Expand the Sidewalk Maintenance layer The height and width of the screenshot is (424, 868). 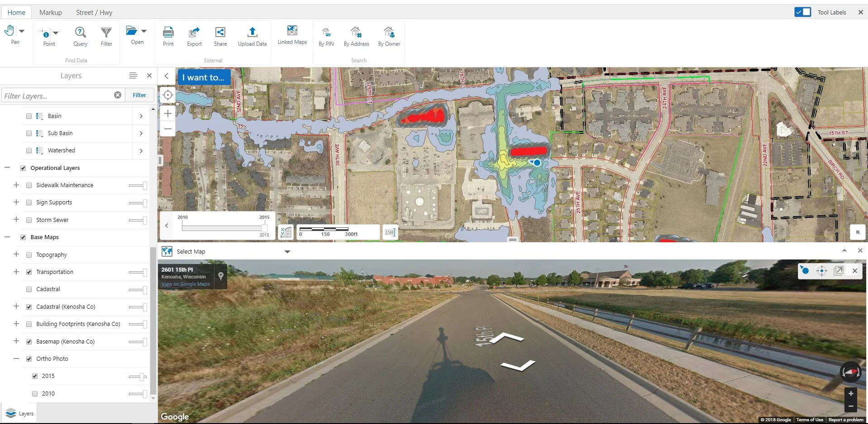point(16,185)
